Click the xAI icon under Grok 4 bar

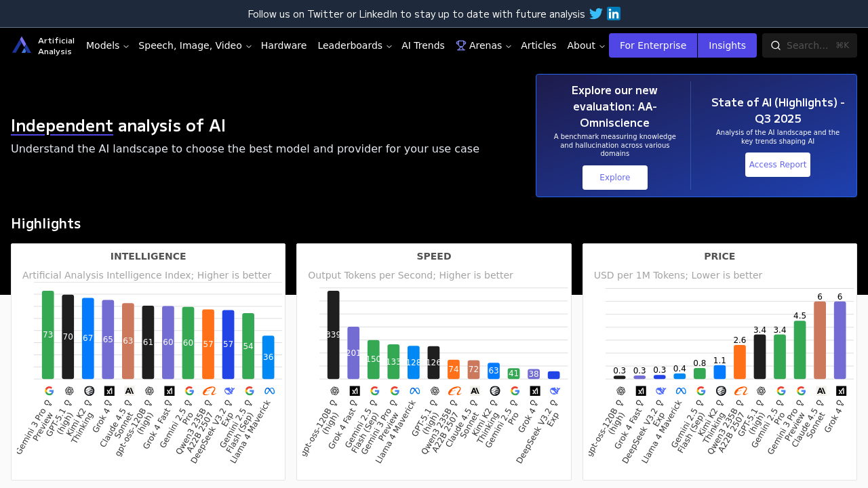(x=108, y=390)
